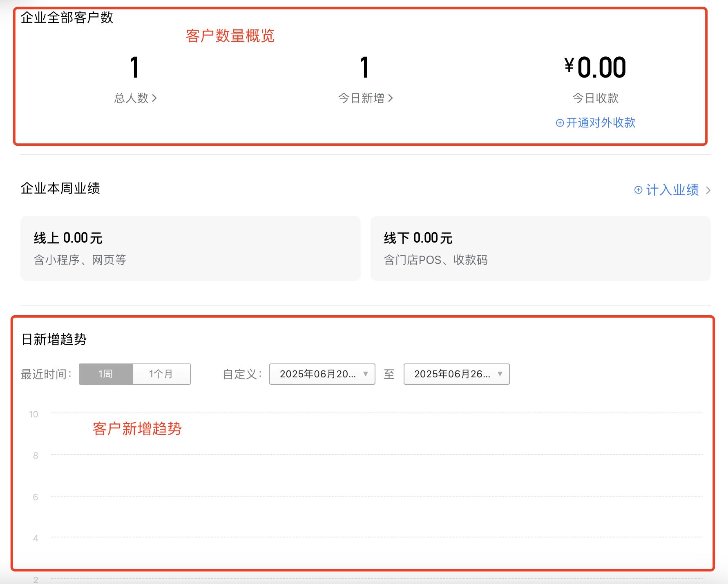728x584 pixels.
Task: Switch to the 1个月 time range
Action: pos(161,374)
